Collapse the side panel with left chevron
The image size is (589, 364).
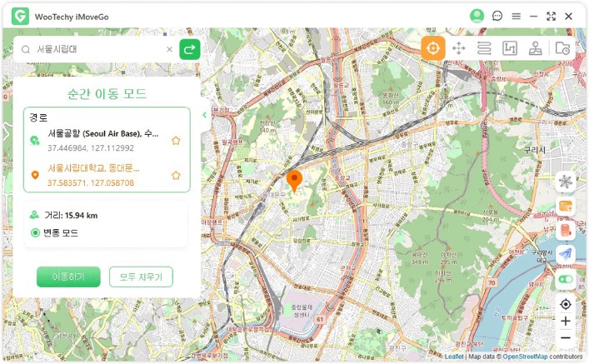(x=204, y=115)
